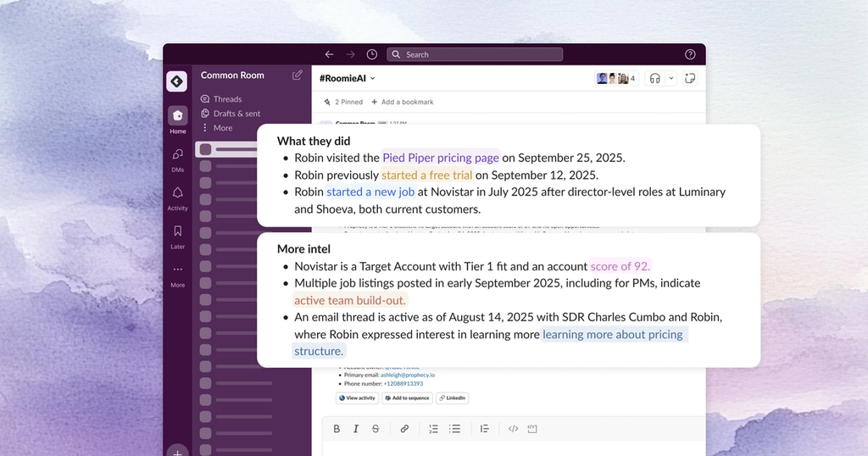Viewport: 868px width, 456px height.
Task: Click the score of 92 highlight
Action: coord(620,266)
